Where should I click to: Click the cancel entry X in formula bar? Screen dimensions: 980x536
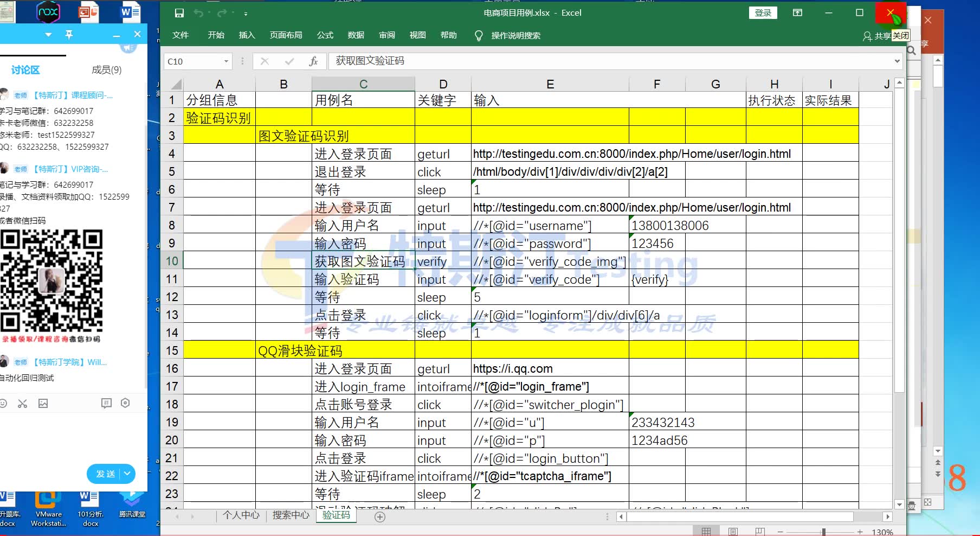[265, 61]
